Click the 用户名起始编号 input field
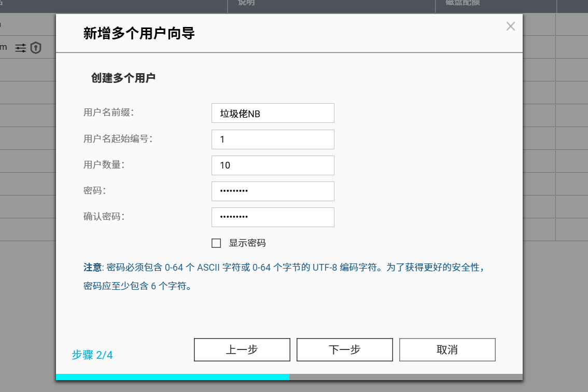 [x=273, y=139]
